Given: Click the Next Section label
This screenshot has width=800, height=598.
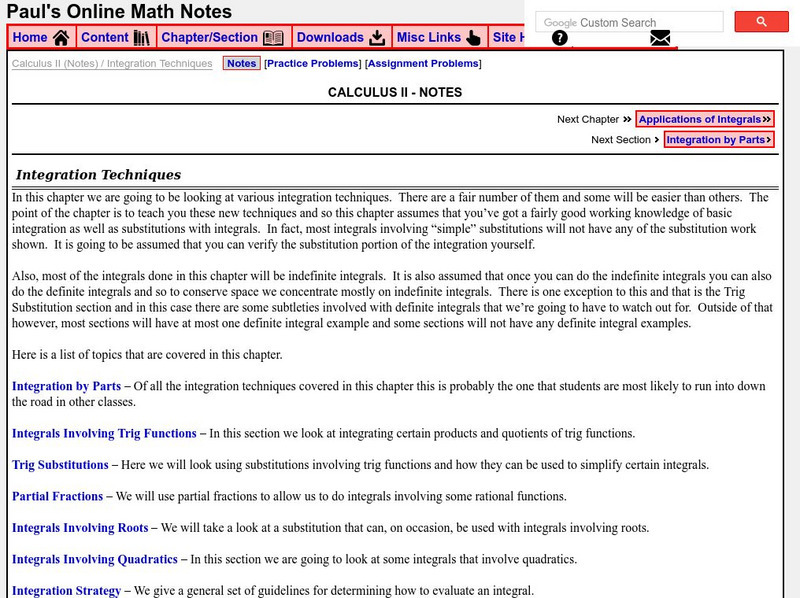Looking at the screenshot, I should coord(621,140).
